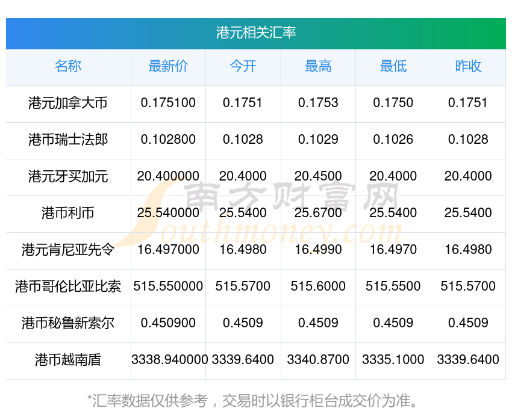
Task: Click the latest price 0.450900
Action: (168, 323)
